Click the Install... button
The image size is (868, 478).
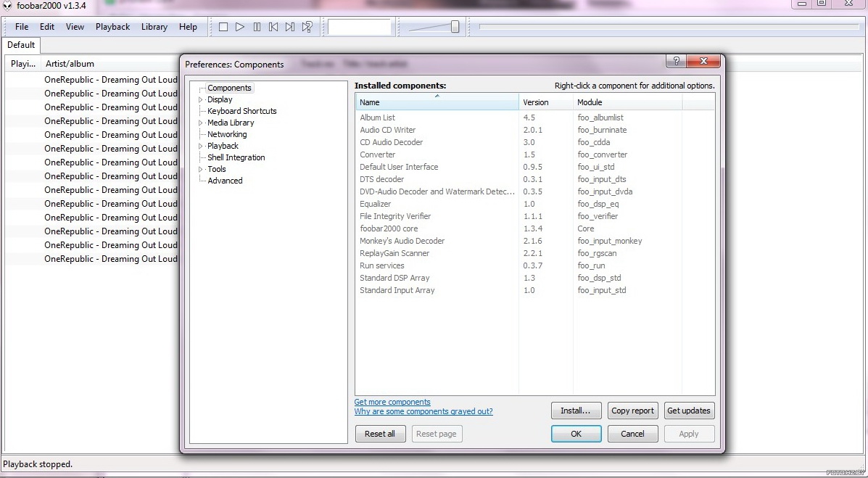tap(576, 411)
